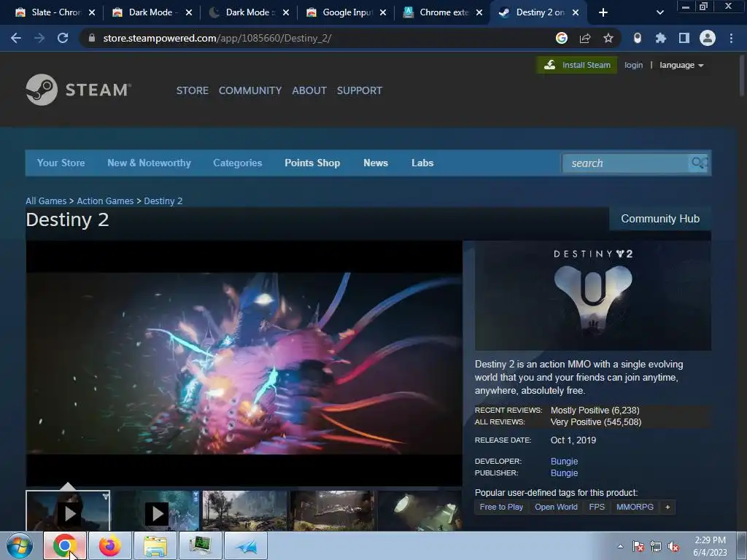
Task: Open Bungie publisher link
Action: [565, 473]
